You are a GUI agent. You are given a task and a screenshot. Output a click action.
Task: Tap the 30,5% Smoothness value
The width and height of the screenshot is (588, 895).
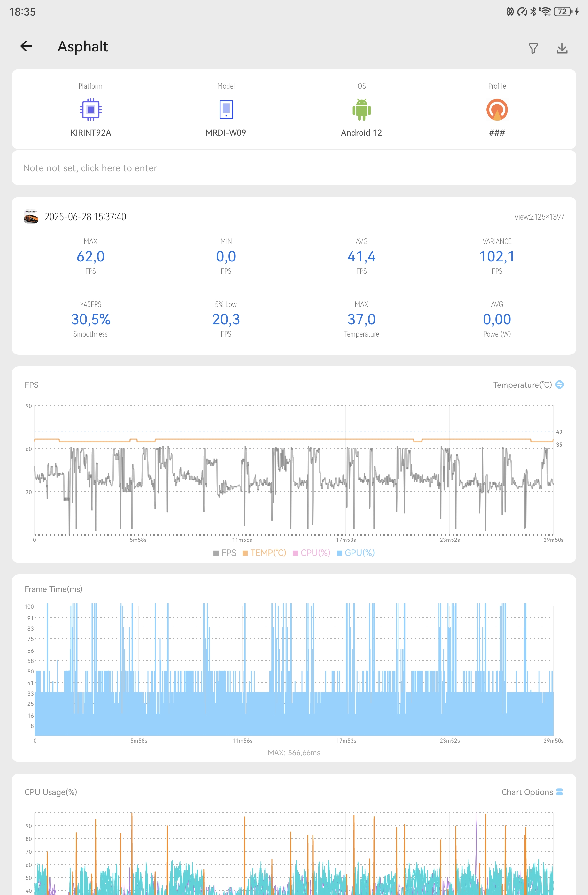click(91, 319)
